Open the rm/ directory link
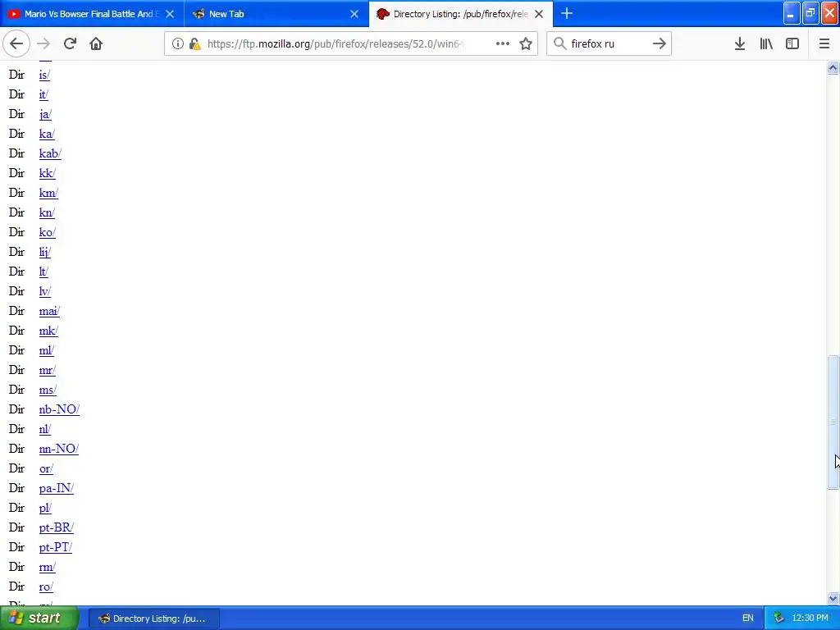 click(x=48, y=568)
